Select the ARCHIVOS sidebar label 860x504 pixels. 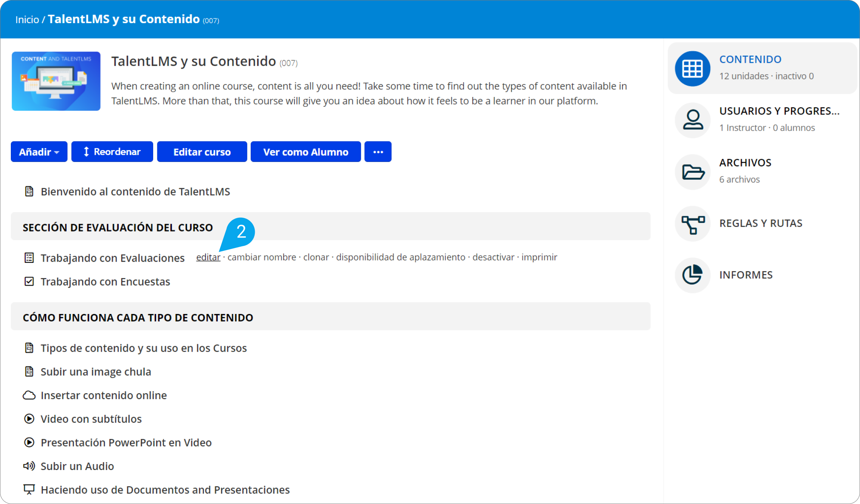coord(745,163)
